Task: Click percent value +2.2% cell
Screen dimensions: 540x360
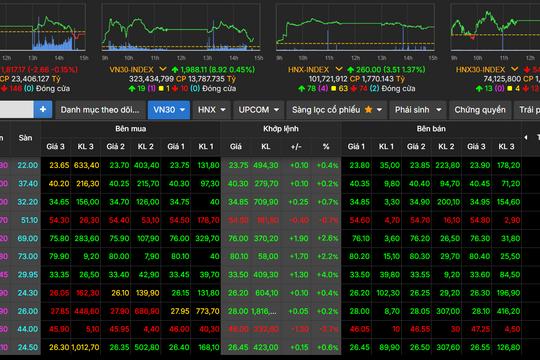Action: [x=328, y=257]
